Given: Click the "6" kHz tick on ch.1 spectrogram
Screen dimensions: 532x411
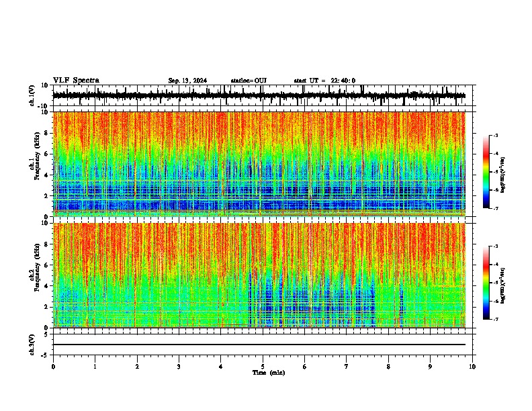Looking at the screenshot, I should pyautogui.click(x=47, y=154).
